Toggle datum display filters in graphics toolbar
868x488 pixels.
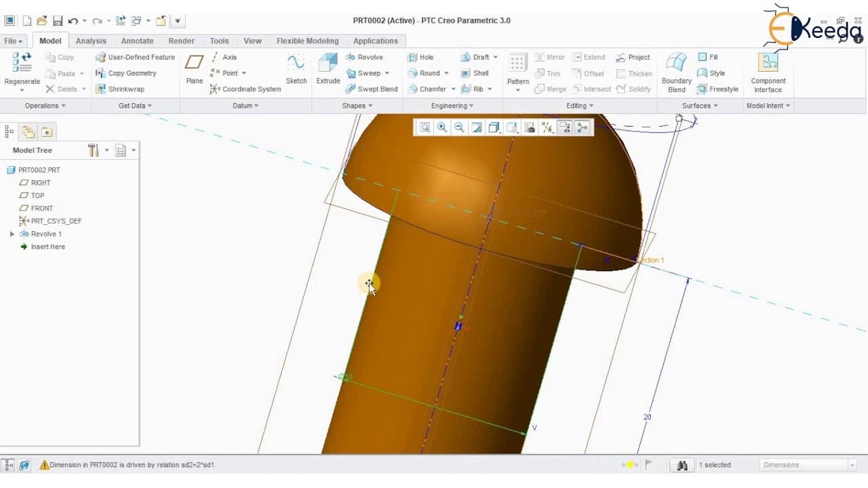[x=547, y=127]
